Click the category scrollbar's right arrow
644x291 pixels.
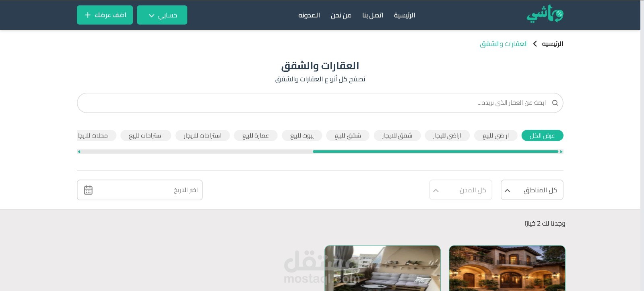561,152
